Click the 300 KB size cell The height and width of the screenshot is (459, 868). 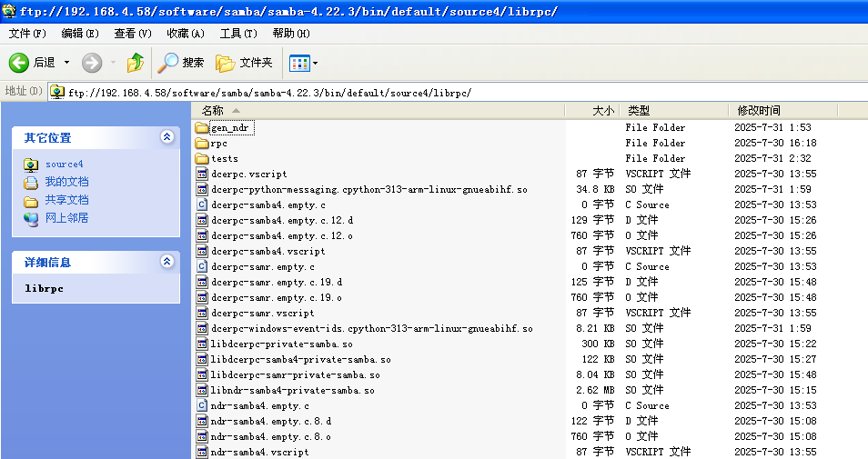(x=598, y=344)
